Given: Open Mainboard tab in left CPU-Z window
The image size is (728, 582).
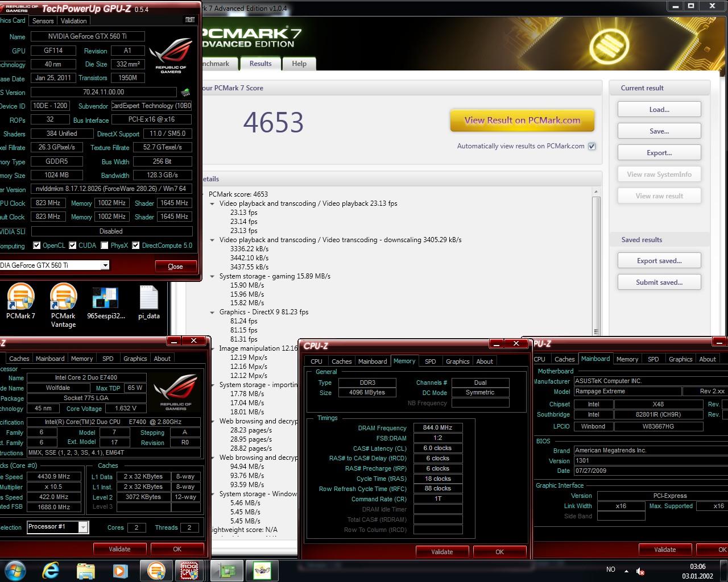Looking at the screenshot, I should coord(50,359).
